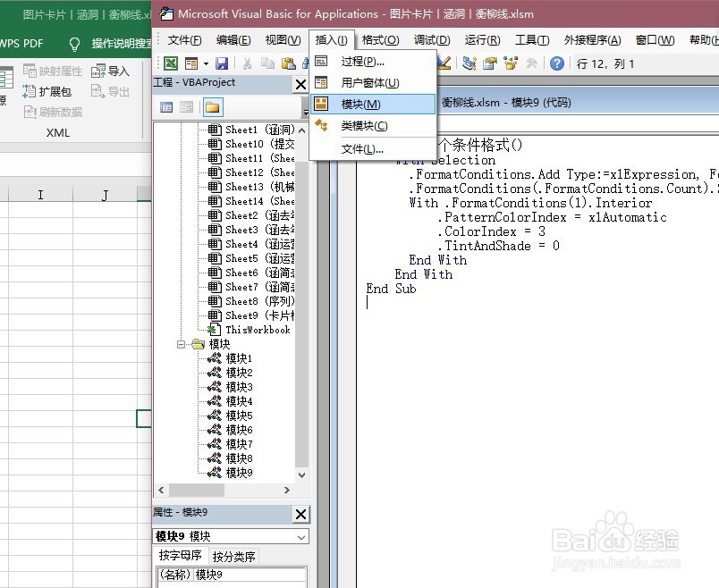The width and height of the screenshot is (719, 588).
Task: Toggle Folders button in project pane
Action: [x=212, y=108]
